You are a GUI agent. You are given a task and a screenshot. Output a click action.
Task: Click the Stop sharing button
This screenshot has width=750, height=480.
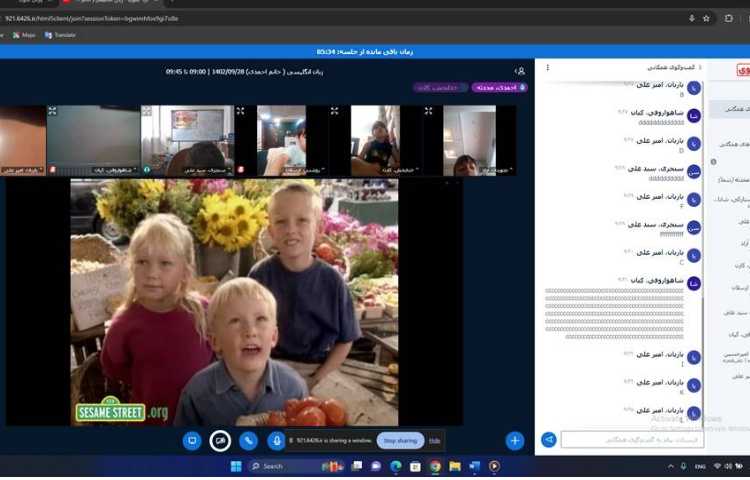tap(400, 440)
